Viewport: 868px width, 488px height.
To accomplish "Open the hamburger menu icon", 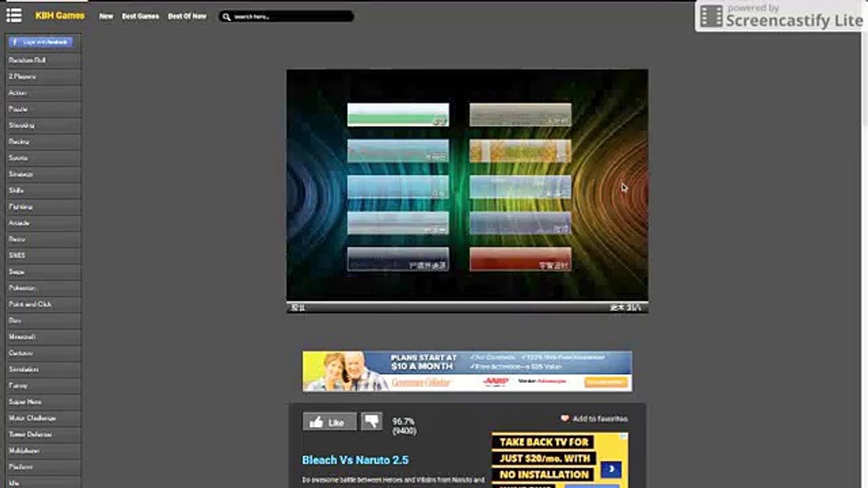I will point(14,15).
